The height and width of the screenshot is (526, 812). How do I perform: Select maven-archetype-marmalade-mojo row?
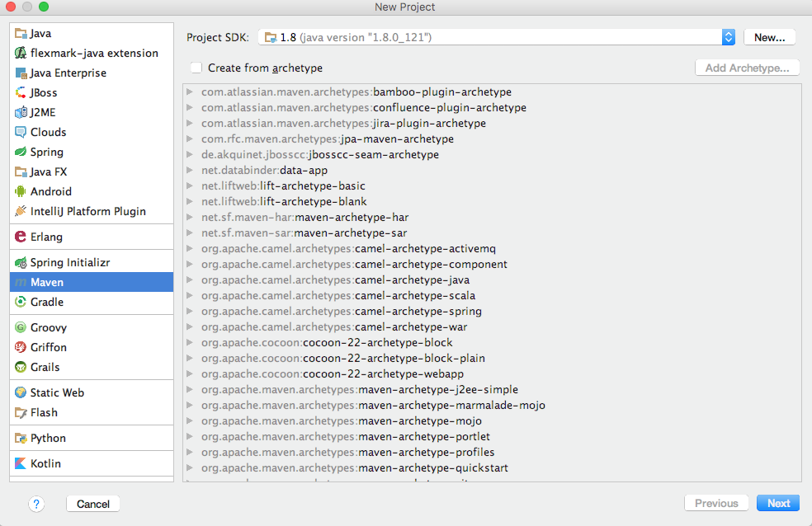tap(492, 405)
